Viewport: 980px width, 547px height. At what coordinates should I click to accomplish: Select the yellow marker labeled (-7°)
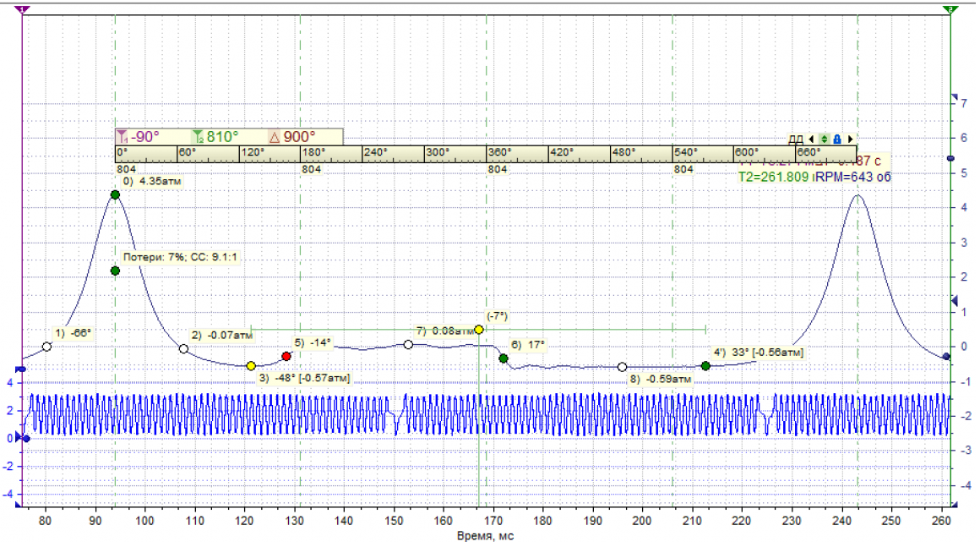coord(479,330)
